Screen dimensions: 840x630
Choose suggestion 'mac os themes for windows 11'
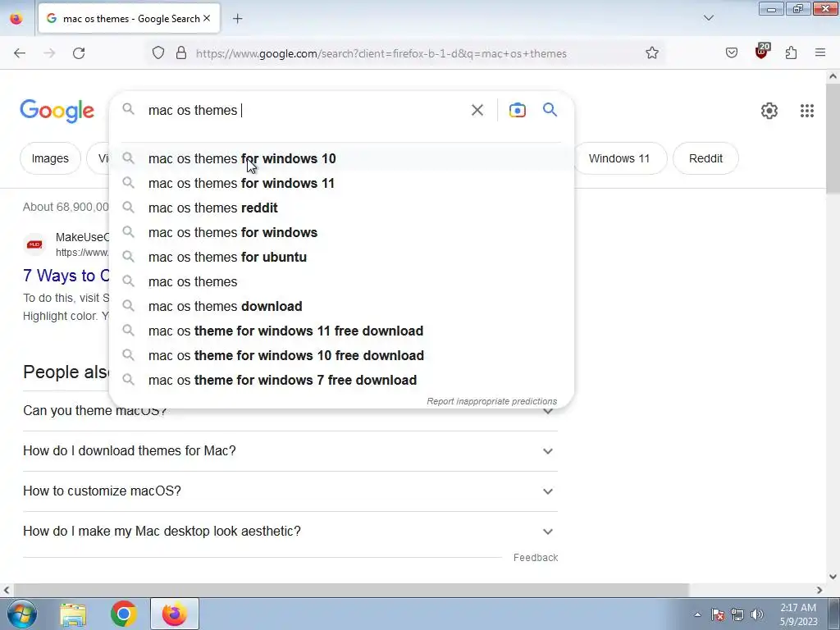click(x=341, y=183)
